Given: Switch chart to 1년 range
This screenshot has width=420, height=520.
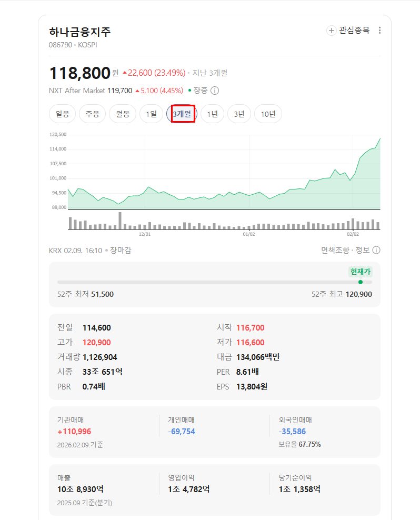Looking at the screenshot, I should 212,114.
